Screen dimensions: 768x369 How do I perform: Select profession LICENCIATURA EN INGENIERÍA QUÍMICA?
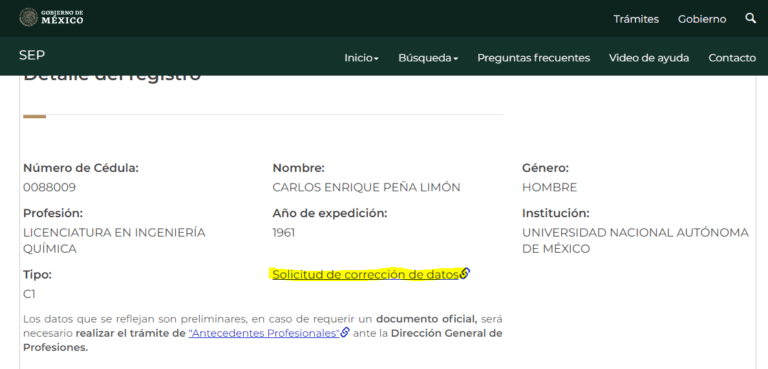114,241
